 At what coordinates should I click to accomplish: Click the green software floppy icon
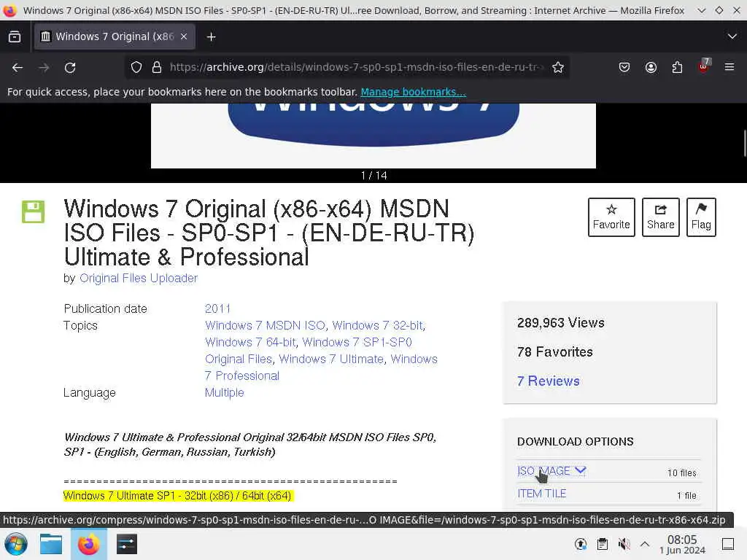(x=33, y=212)
